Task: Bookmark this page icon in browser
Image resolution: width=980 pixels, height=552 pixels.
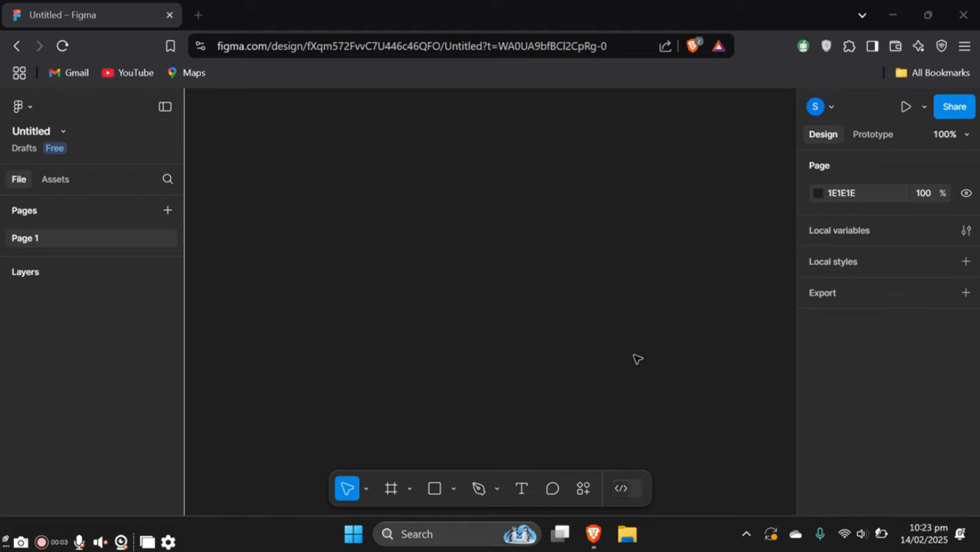Action: [x=170, y=46]
